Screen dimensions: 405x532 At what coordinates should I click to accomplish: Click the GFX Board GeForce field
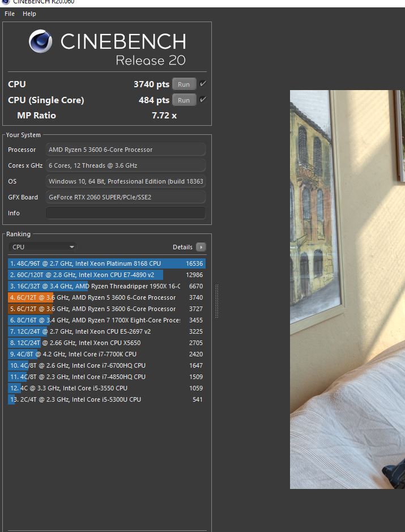(x=126, y=197)
